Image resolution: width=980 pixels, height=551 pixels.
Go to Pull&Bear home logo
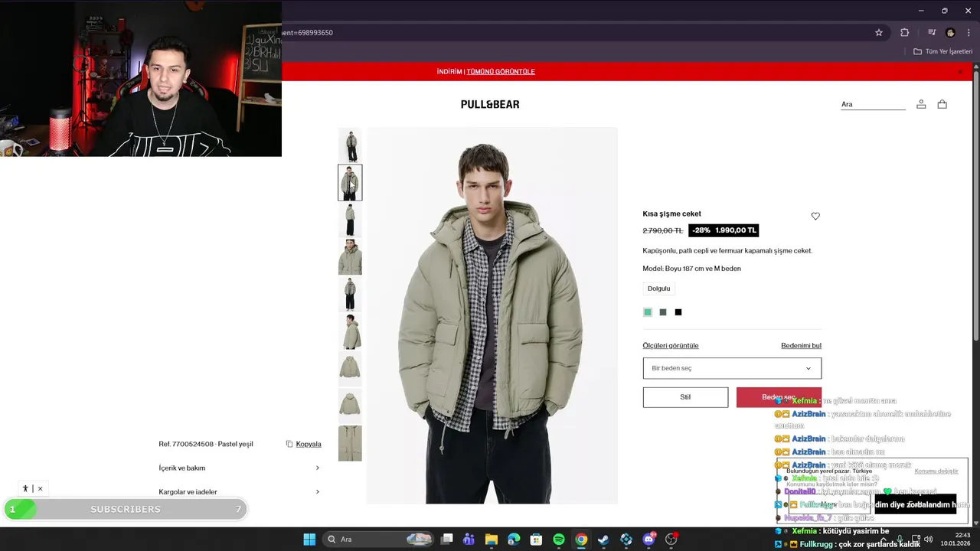pos(490,105)
